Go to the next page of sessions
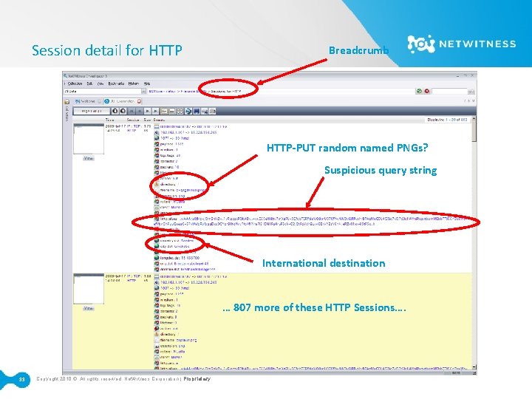The image size is (532, 399). (x=147, y=111)
